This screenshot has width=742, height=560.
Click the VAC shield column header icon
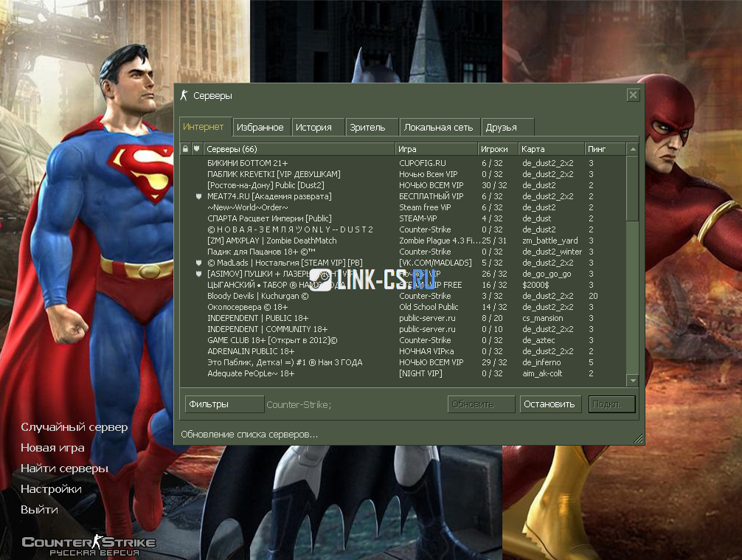[x=196, y=149]
